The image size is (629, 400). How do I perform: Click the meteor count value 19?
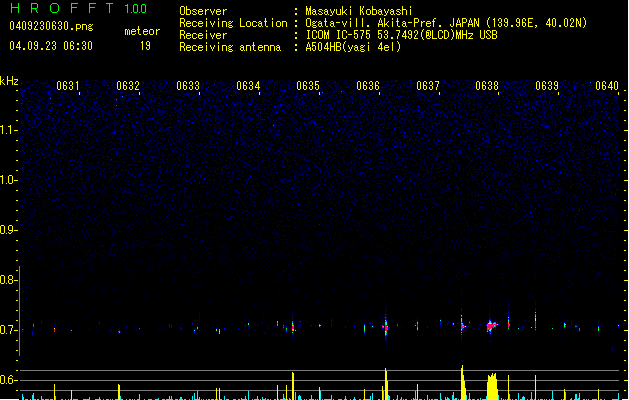[x=145, y=46]
